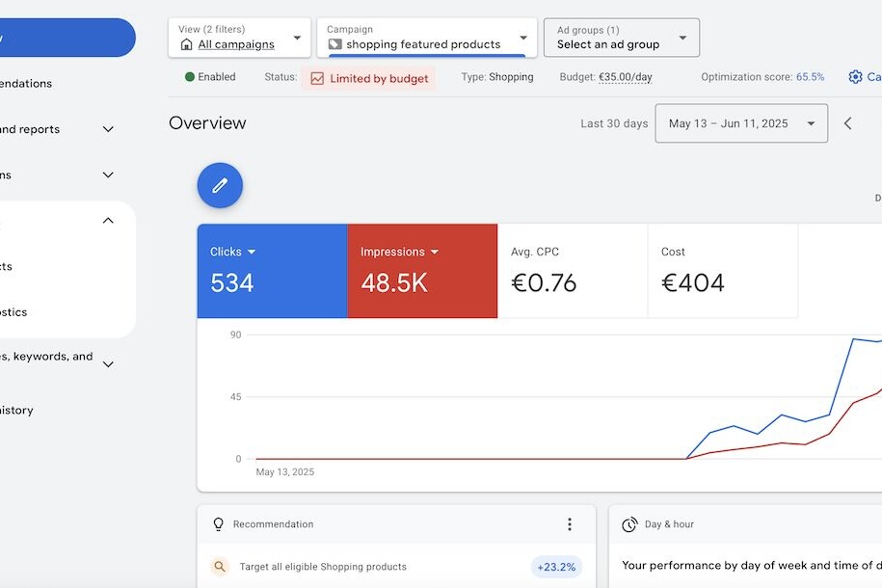This screenshot has height=588, width=882.
Task: Open the sidebar item ending in 'endations'
Action: pos(26,83)
